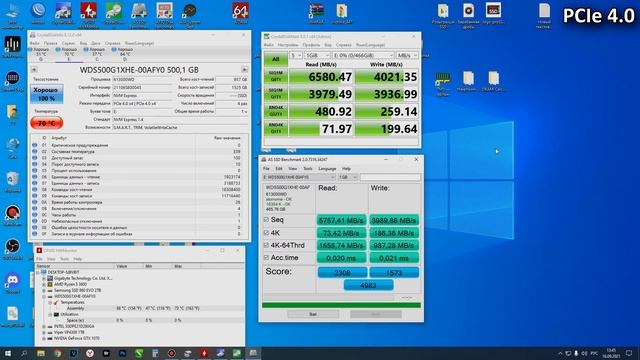Viewport: 640px width, 360px height.
Task: Open Photoshop from the taskbar
Action: (122, 353)
